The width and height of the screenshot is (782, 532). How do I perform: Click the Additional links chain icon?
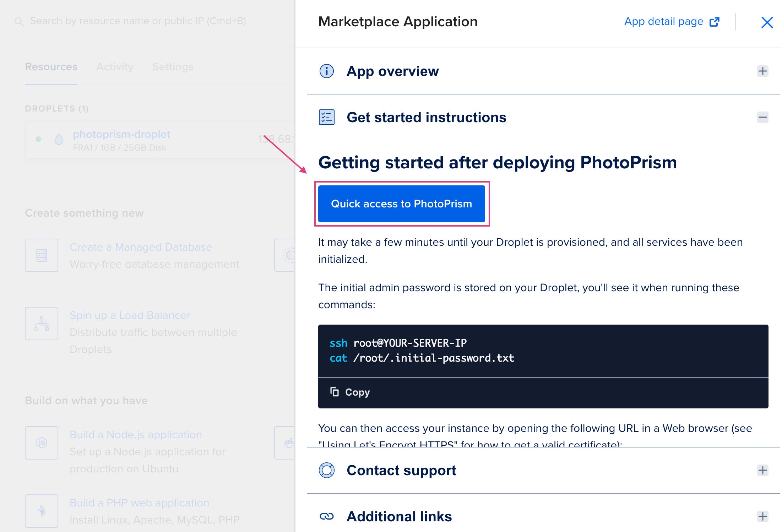click(x=326, y=516)
